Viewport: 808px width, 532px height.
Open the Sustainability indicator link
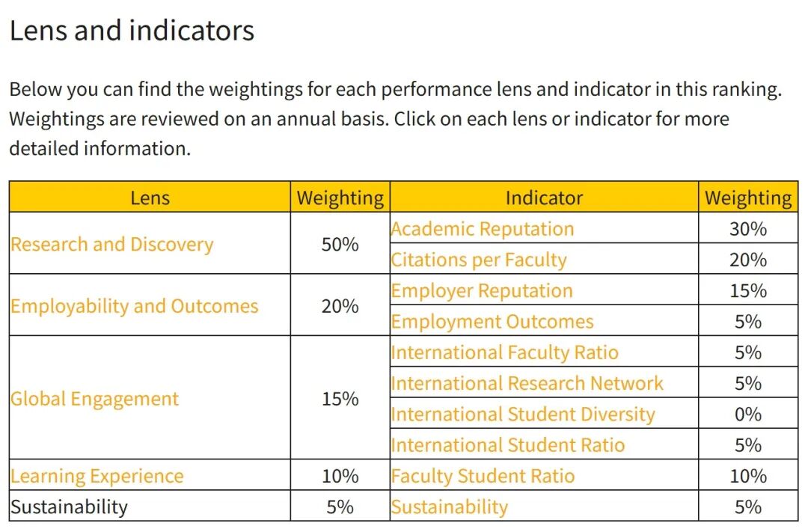coord(450,507)
